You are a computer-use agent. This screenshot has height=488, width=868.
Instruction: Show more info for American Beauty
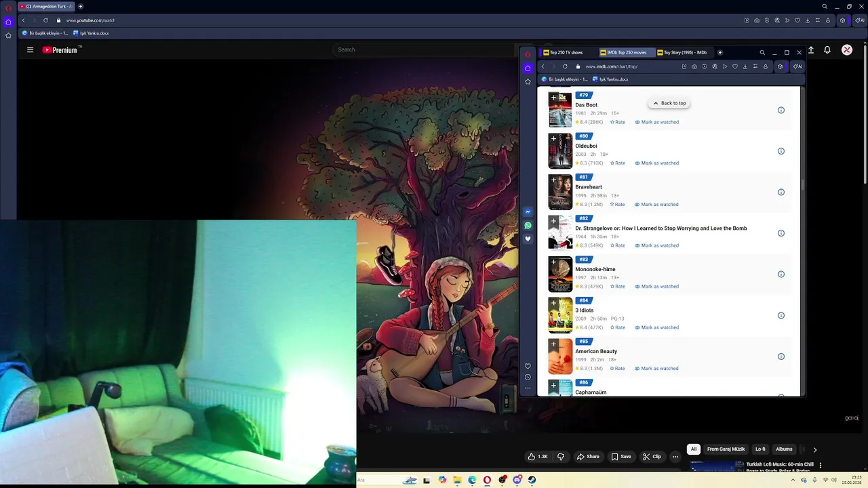781,357
